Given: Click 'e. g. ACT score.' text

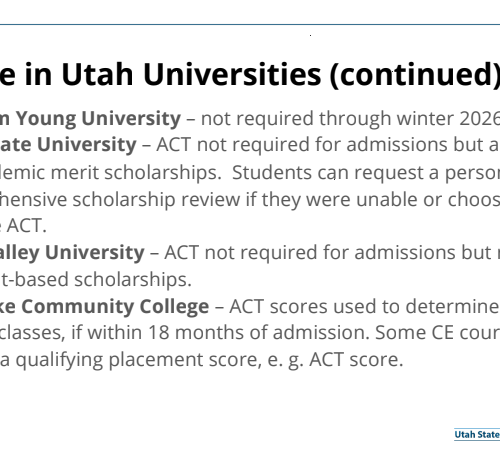Looking at the screenshot, I should pos(335,360).
